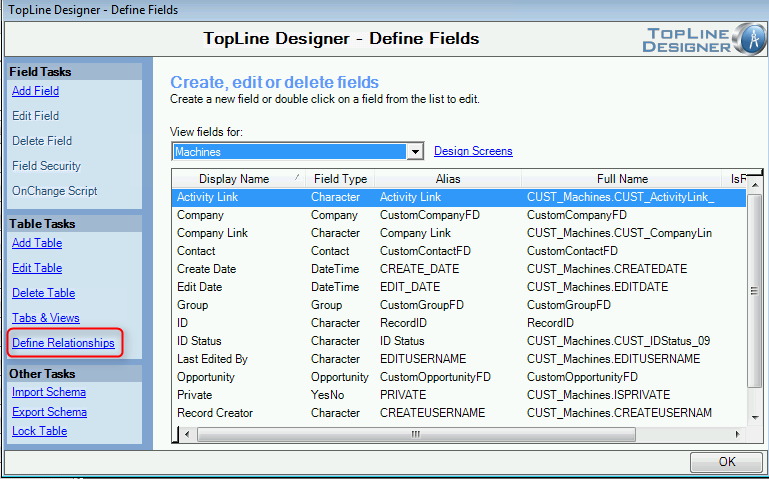Click horizontal scrollbar left arrow
Image resolution: width=769 pixels, height=479 pixels.
(187, 434)
